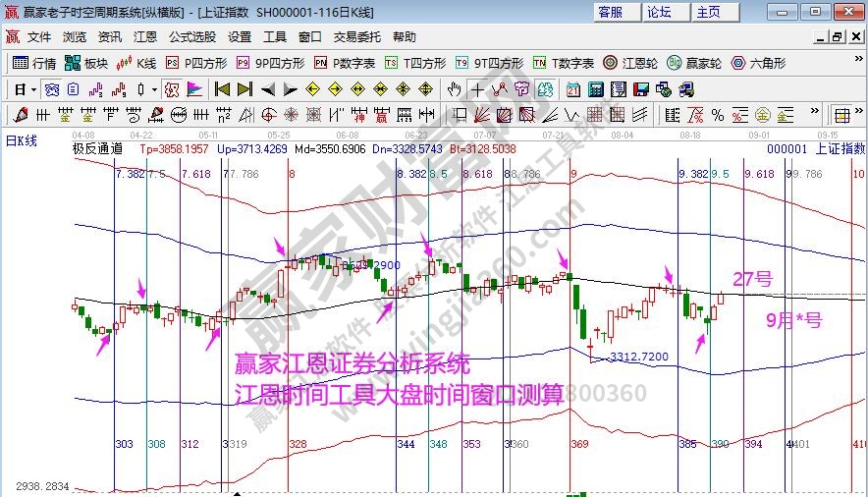Click the time cycle marker 328
Image resolution: width=868 pixels, height=497 pixels.
[298, 444]
